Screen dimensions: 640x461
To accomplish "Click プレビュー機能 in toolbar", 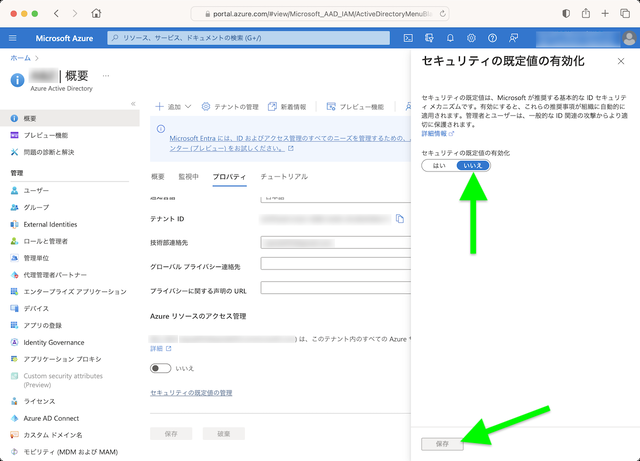I will 355,107.
